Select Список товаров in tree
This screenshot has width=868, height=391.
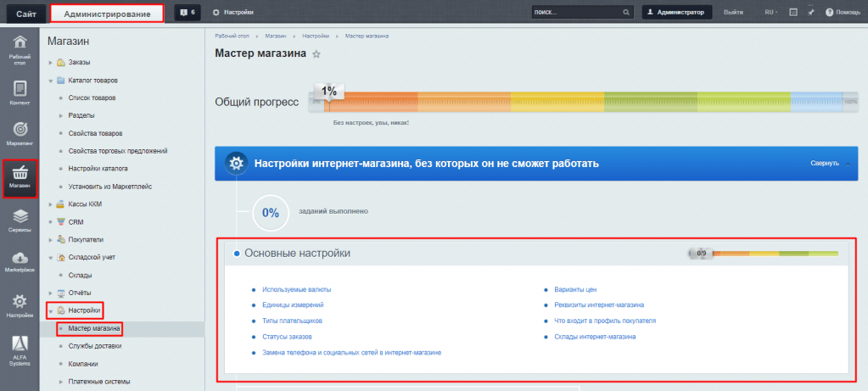(92, 98)
